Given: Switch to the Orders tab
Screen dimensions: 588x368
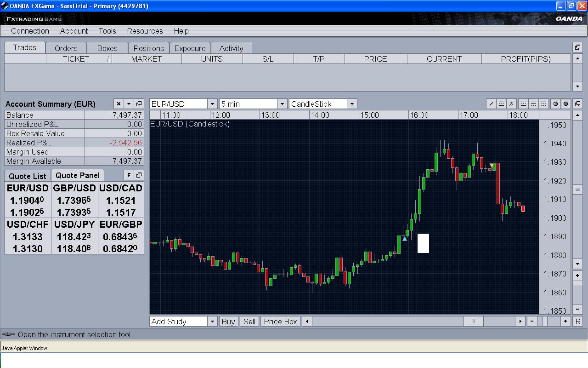Looking at the screenshot, I should tap(66, 48).
